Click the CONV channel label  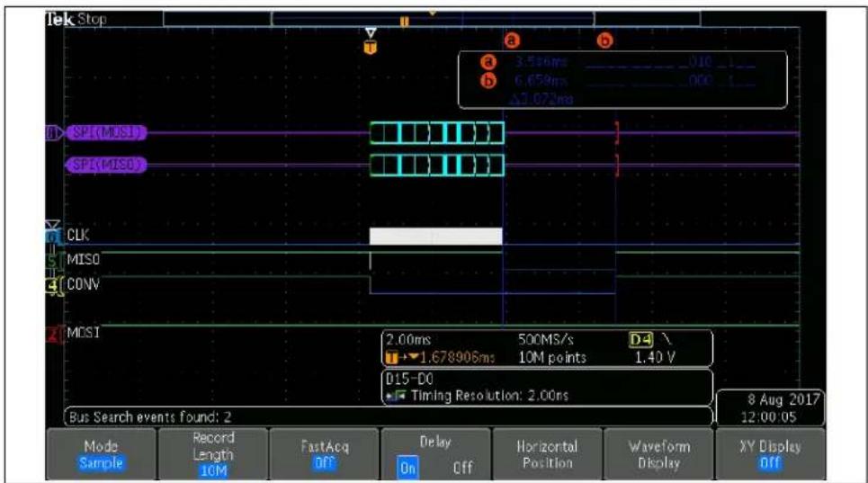pos(83,284)
